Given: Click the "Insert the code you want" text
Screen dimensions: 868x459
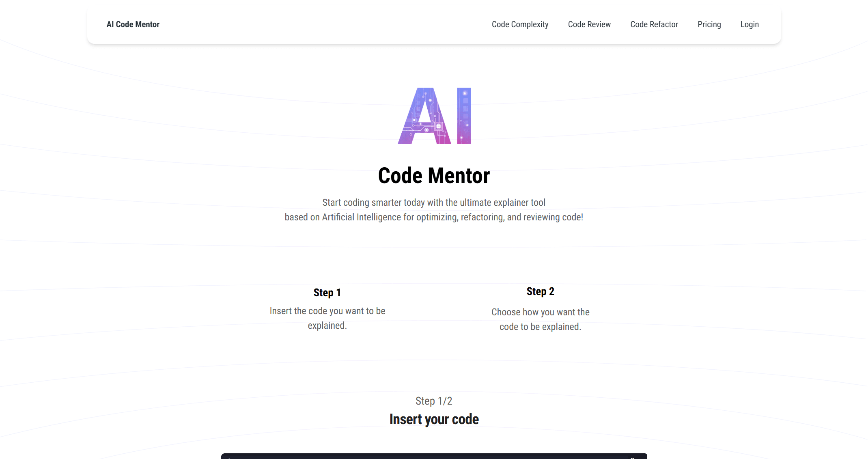Looking at the screenshot, I should tap(327, 311).
